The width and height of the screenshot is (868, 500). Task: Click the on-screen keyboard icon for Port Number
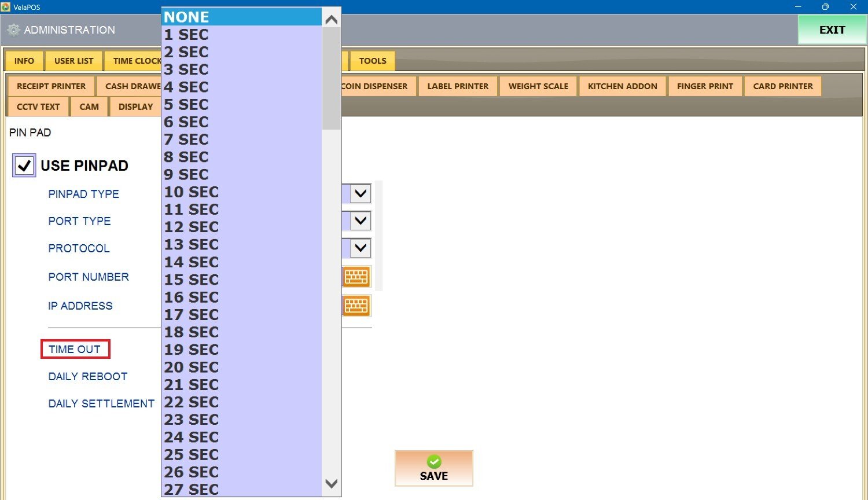point(356,277)
